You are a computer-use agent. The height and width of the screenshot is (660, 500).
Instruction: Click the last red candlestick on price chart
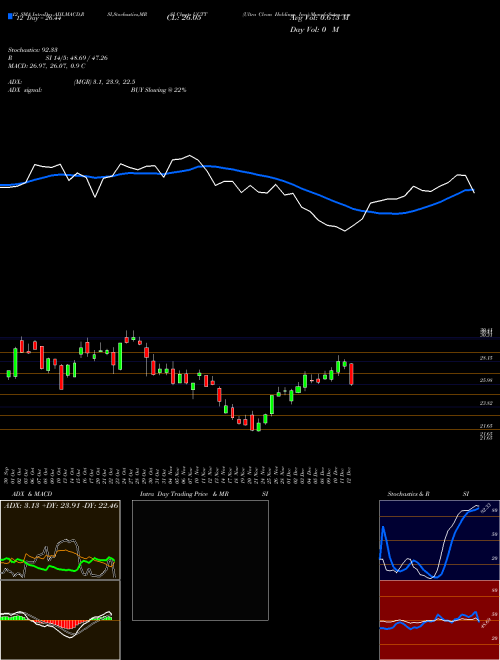tap(351, 374)
